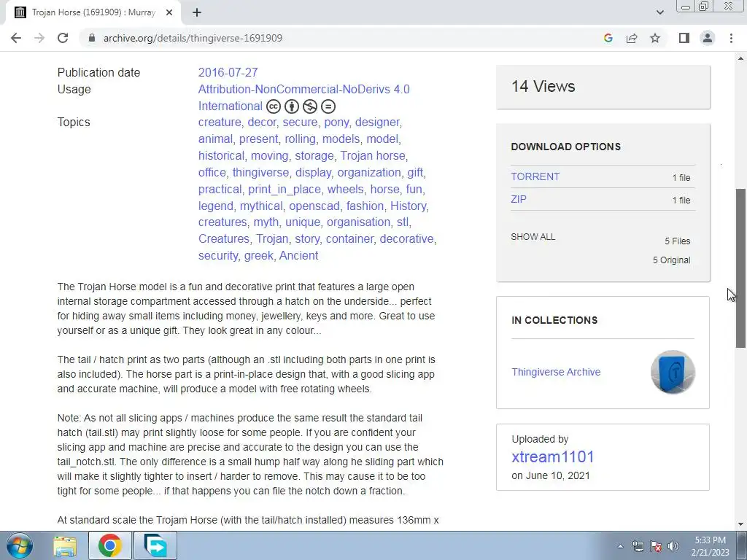Click the 'stl' topic link
This screenshot has height=560, width=747.
(x=403, y=222)
